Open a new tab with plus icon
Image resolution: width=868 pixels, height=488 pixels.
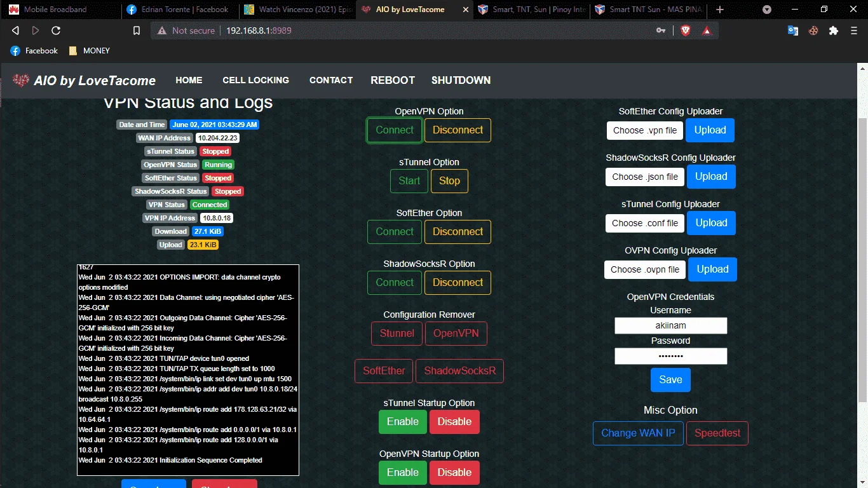[x=720, y=10]
